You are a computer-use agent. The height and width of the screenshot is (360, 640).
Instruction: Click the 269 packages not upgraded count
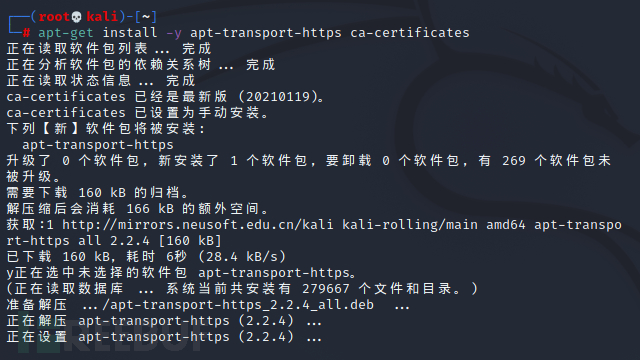pos(514,161)
